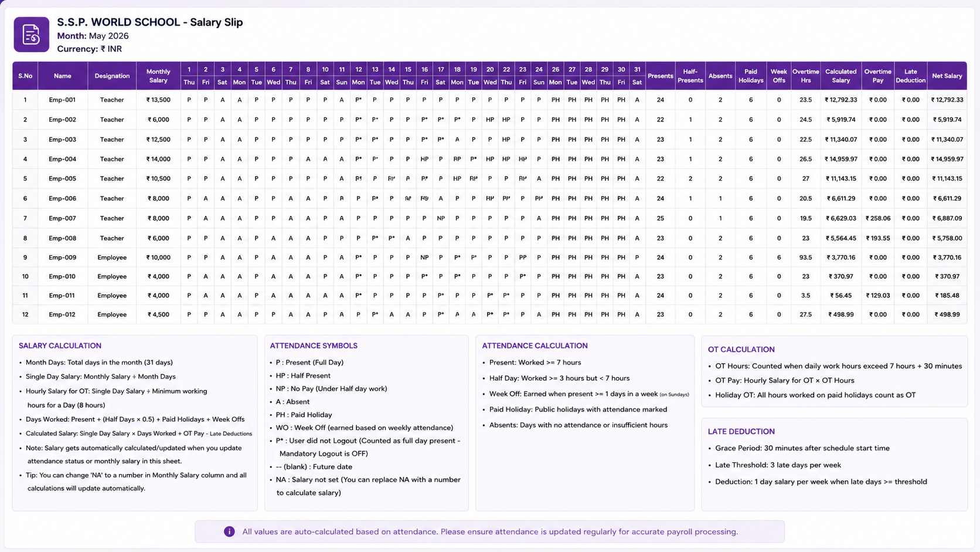Click the 'Late Deduction' column header
The image size is (980, 552).
point(910,76)
